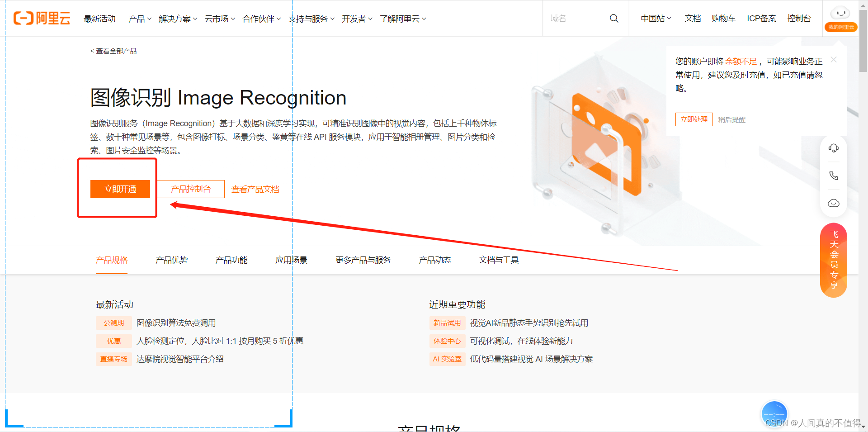This screenshot has width=868, height=432.
Task: Open the 我的阿里云 avatar icon
Action: (x=840, y=19)
